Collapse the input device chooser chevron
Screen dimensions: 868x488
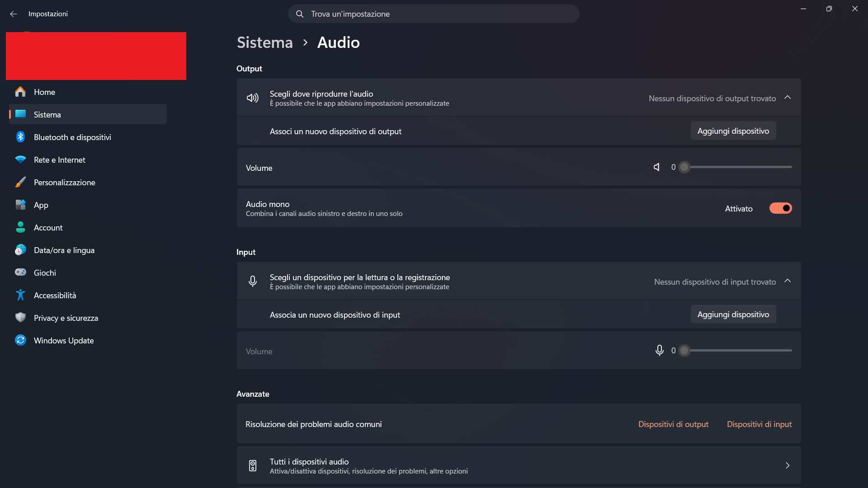tap(788, 281)
